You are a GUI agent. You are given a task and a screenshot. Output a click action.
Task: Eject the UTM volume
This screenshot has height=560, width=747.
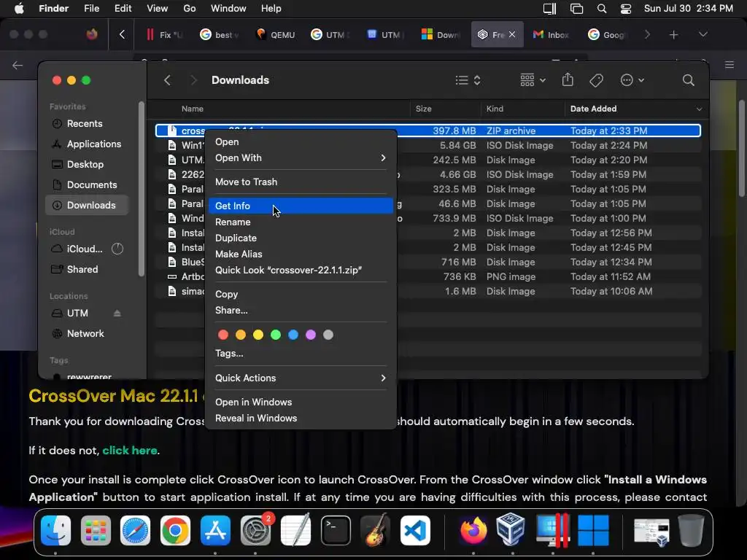click(x=117, y=314)
